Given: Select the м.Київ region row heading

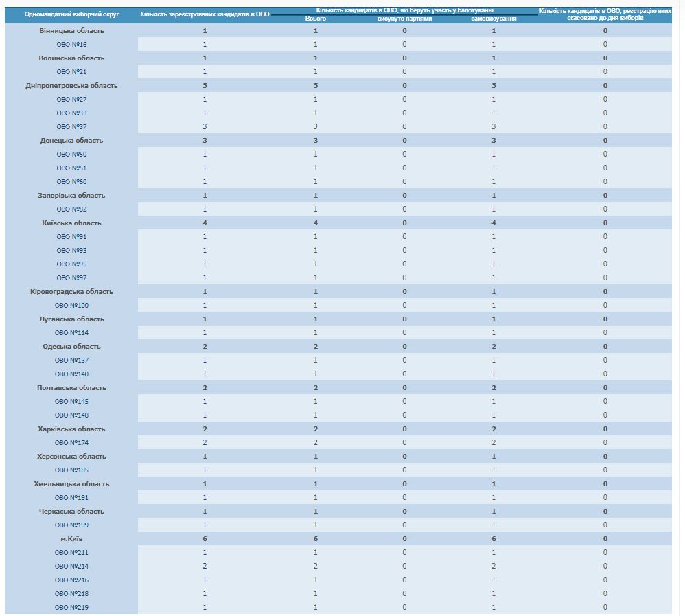Looking at the screenshot, I should [x=71, y=539].
